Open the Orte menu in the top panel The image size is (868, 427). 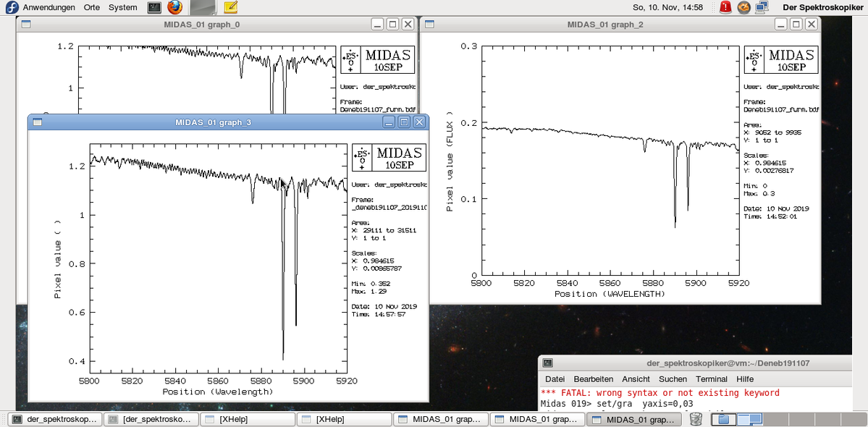91,7
